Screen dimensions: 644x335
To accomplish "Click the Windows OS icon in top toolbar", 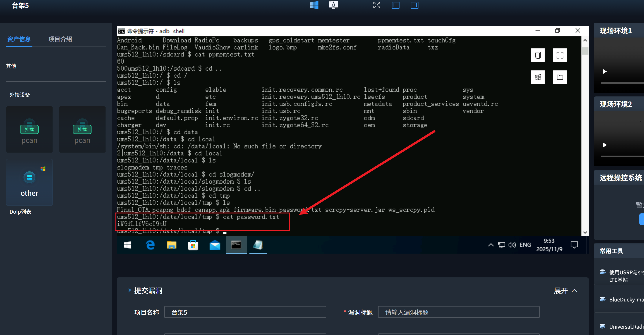I will click(314, 5).
